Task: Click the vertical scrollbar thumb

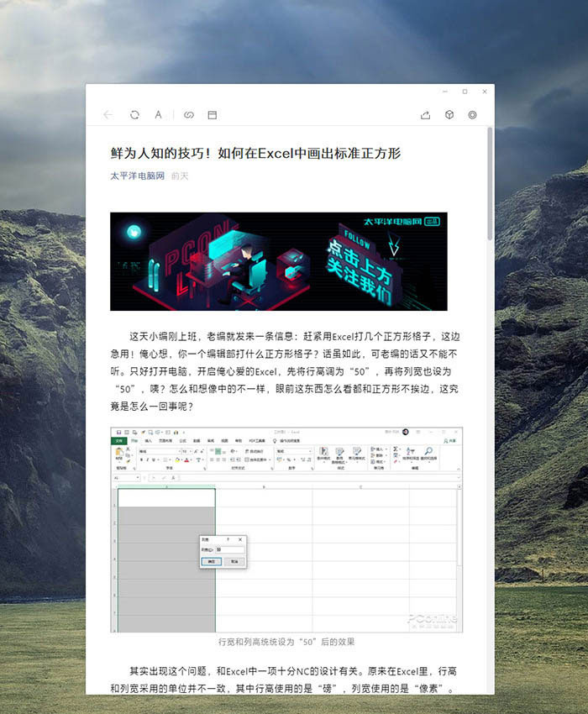Action: pyautogui.click(x=490, y=184)
